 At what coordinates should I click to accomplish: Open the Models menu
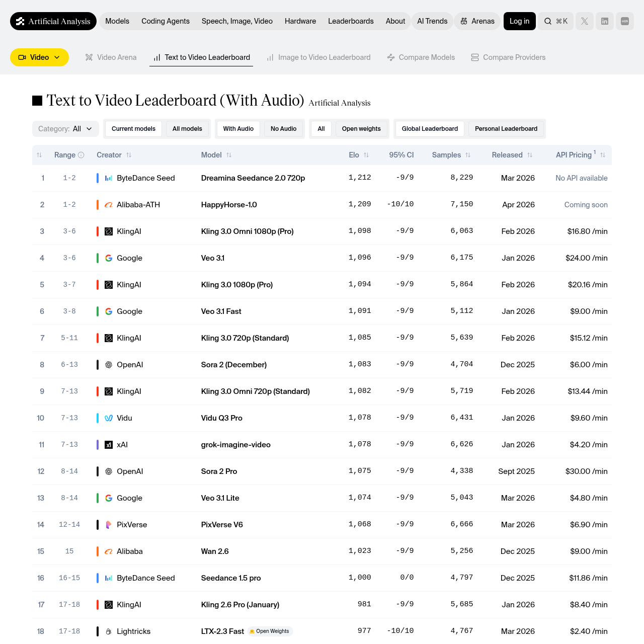click(117, 21)
